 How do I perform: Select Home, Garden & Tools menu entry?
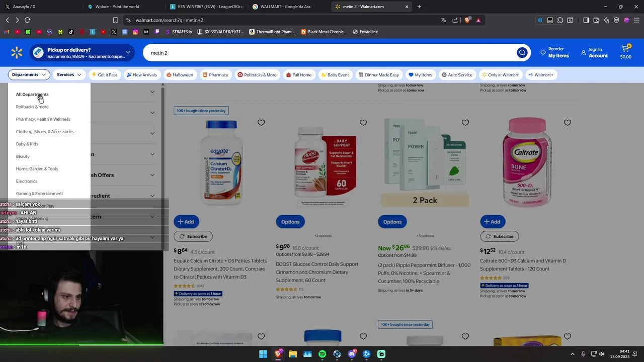click(37, 169)
